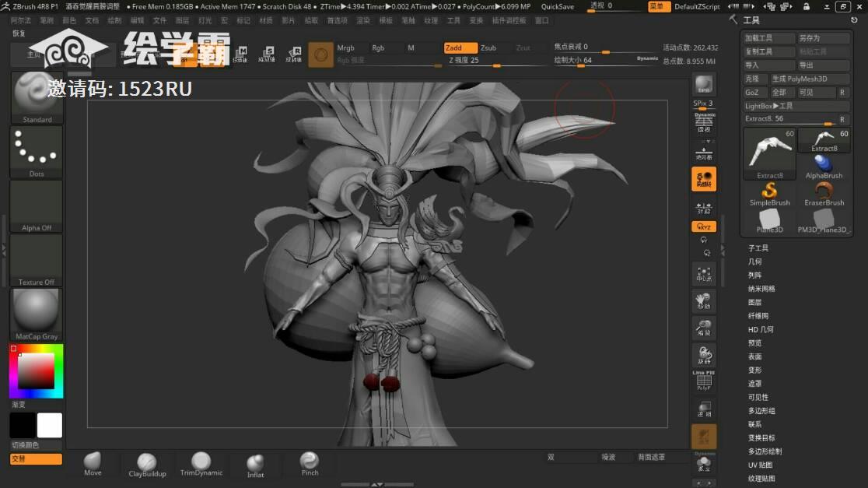Expand the 变形 subpalette
Screen dimensions: 868x488
pos(754,370)
